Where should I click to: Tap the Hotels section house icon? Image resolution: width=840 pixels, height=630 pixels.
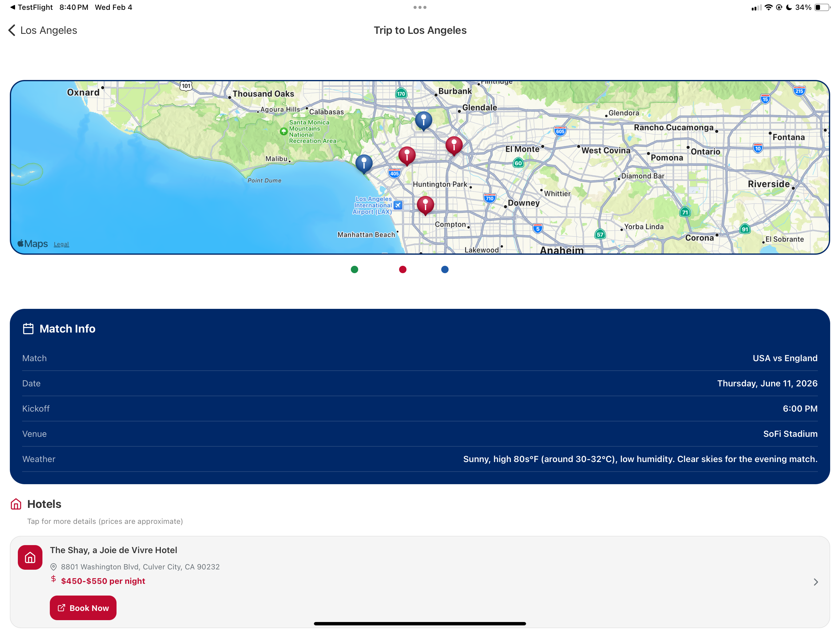[16, 504]
